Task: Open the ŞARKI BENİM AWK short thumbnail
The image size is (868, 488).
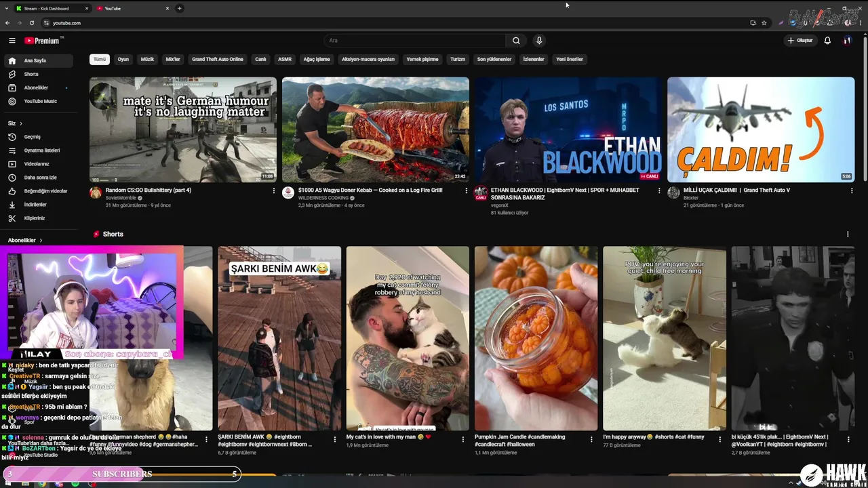Action: [x=279, y=338]
